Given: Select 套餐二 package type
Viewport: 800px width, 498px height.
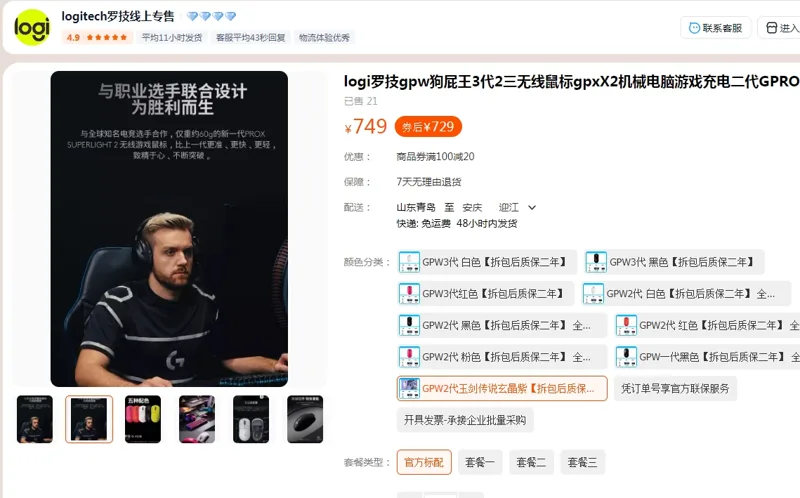Looking at the screenshot, I should 531,462.
